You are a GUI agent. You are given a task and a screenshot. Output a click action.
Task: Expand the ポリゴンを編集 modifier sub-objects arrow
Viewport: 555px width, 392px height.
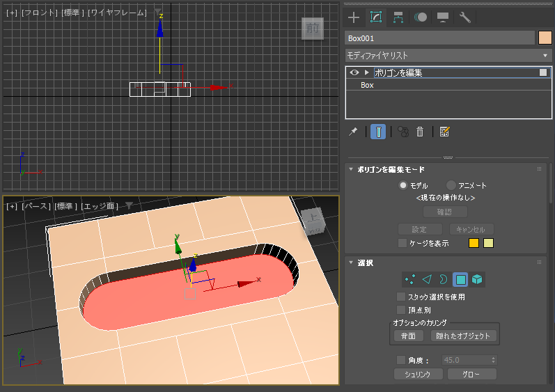tap(367, 72)
